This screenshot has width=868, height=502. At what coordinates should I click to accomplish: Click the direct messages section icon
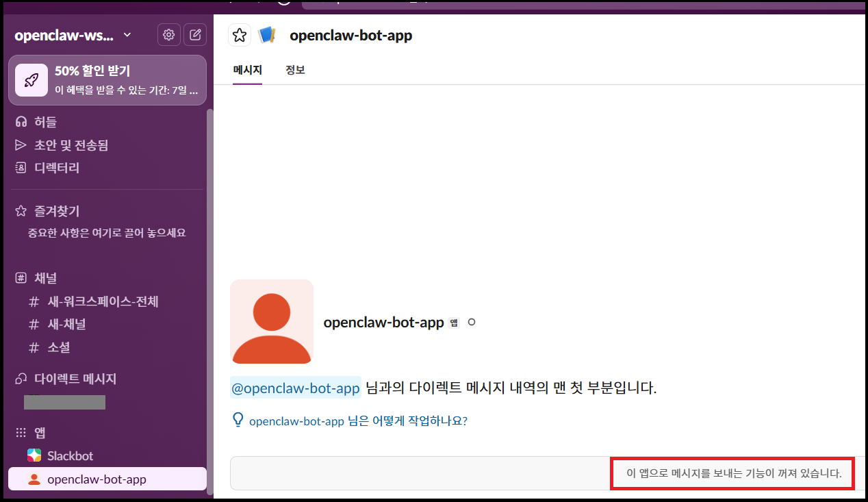click(x=21, y=379)
